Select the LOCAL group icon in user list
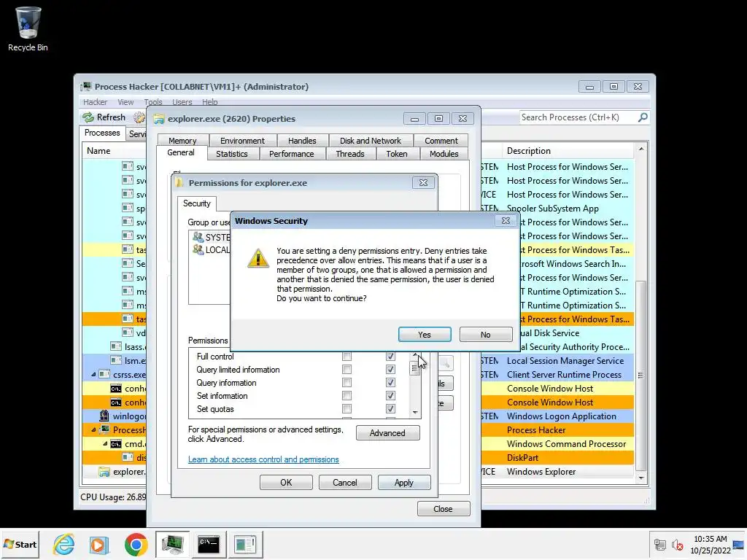Image resolution: width=747 pixels, height=560 pixels. click(x=198, y=249)
